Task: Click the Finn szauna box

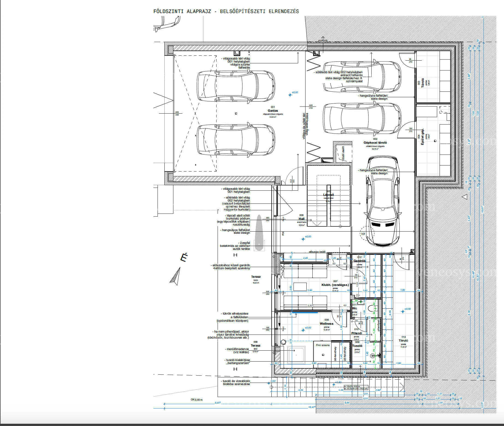Action: [322, 352]
